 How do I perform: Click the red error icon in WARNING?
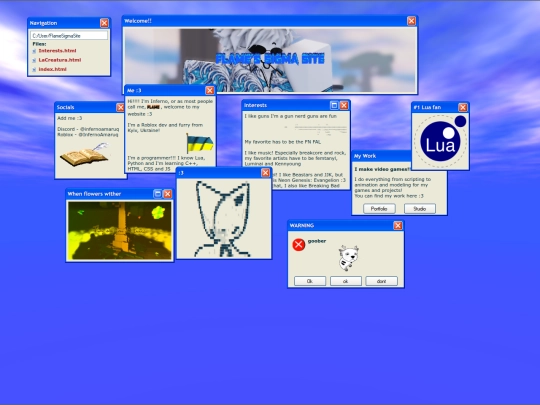tap(299, 245)
